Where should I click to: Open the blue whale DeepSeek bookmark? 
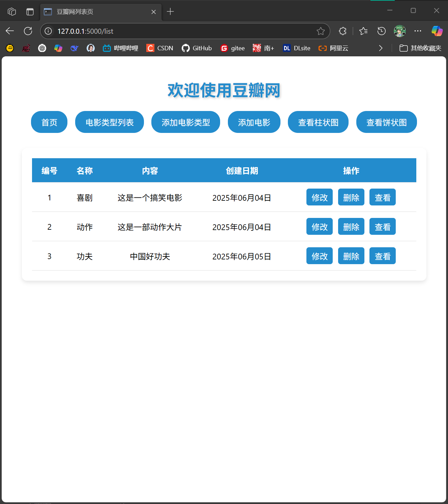tap(74, 48)
